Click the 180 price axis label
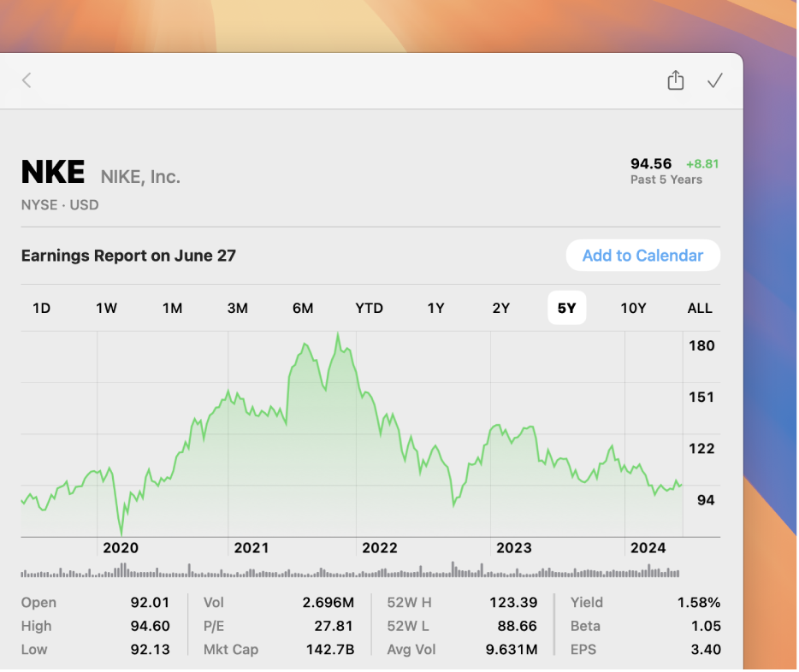This screenshot has width=799, height=672. 701,345
